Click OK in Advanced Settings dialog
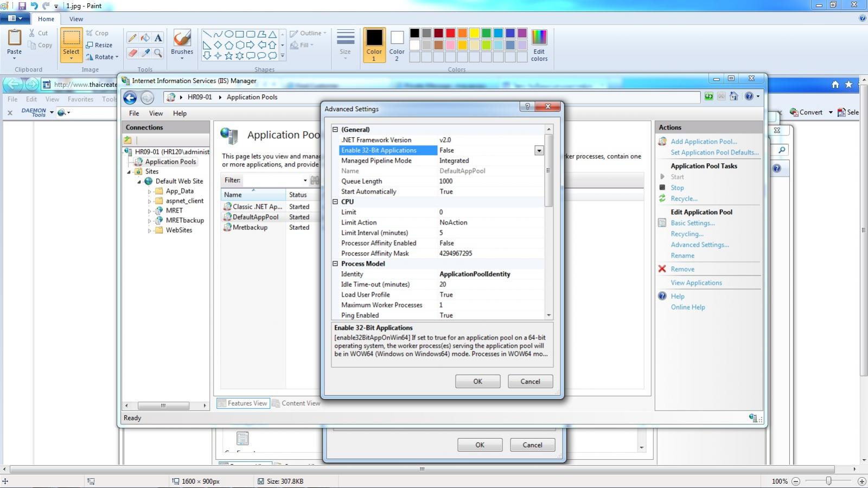 [477, 381]
